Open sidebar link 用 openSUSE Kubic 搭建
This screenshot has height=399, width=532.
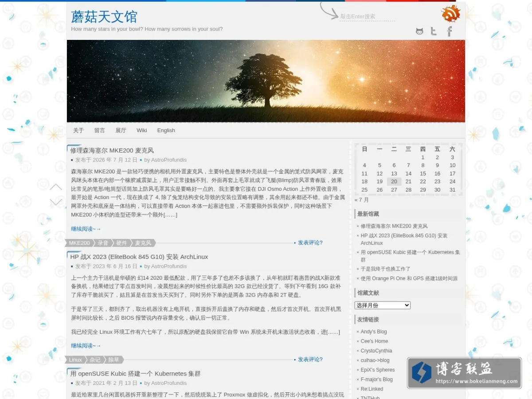(x=410, y=256)
